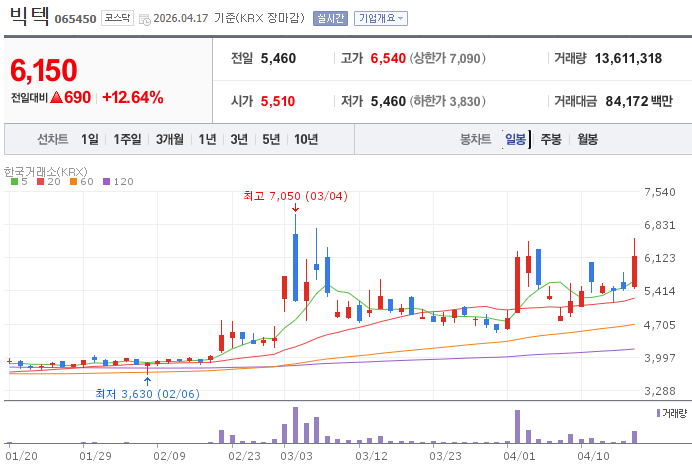This screenshot has height=466, width=692.
Task: Click the 한국거래소(KRX) label
Action: pyautogui.click(x=45, y=171)
